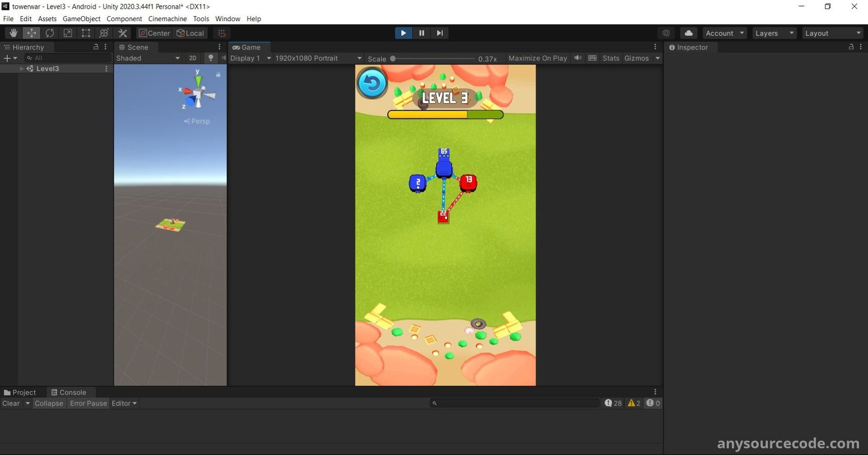
Task: Lock the Inspector panel
Action: tap(851, 47)
